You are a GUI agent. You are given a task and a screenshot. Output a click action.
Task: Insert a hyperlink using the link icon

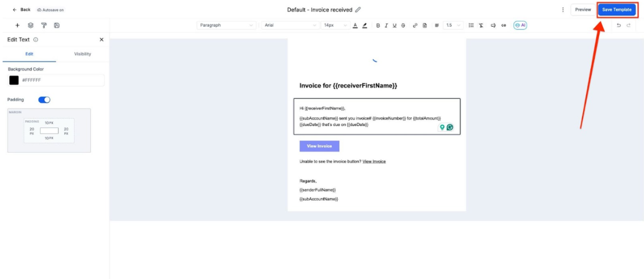[x=415, y=25]
